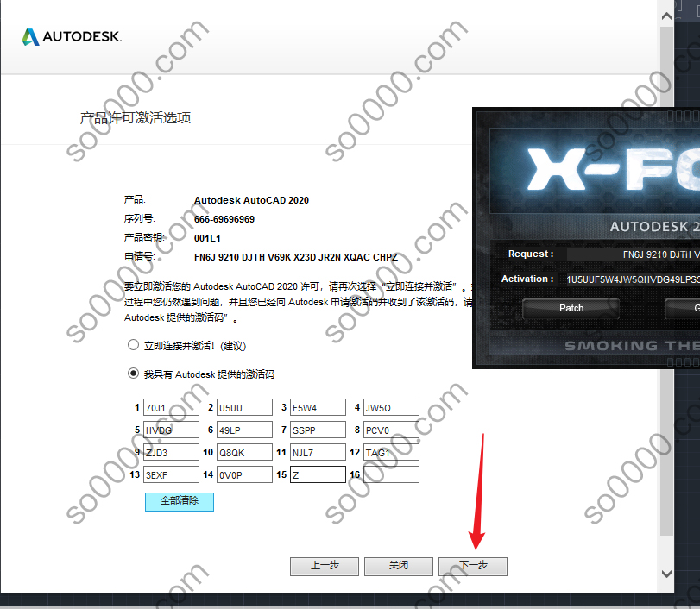
Task: Click activation code field 8 containing PCV0
Action: pos(391,430)
